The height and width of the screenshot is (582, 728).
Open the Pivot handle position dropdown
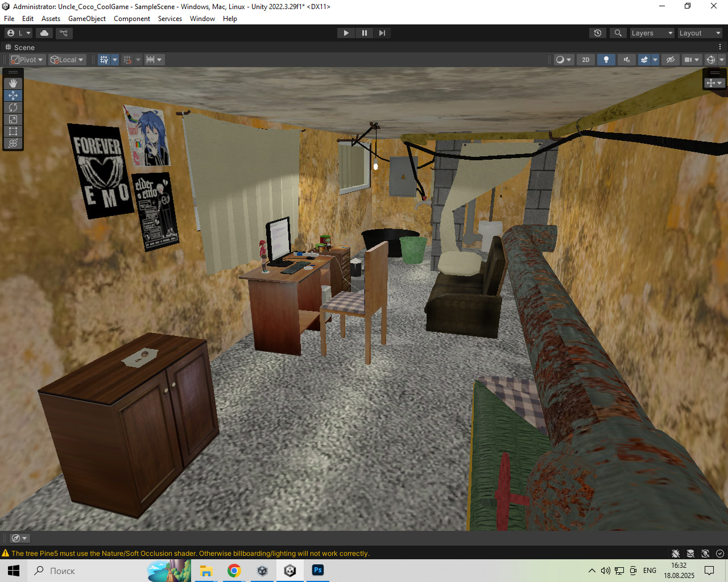pos(27,60)
